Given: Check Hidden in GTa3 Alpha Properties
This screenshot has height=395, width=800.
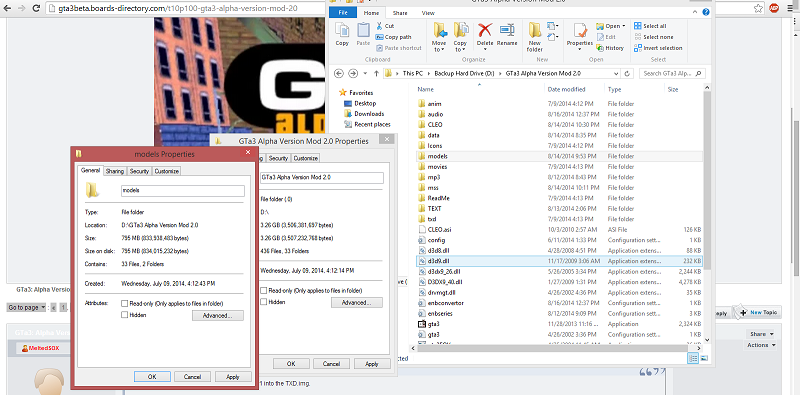Looking at the screenshot, I should 264,302.
